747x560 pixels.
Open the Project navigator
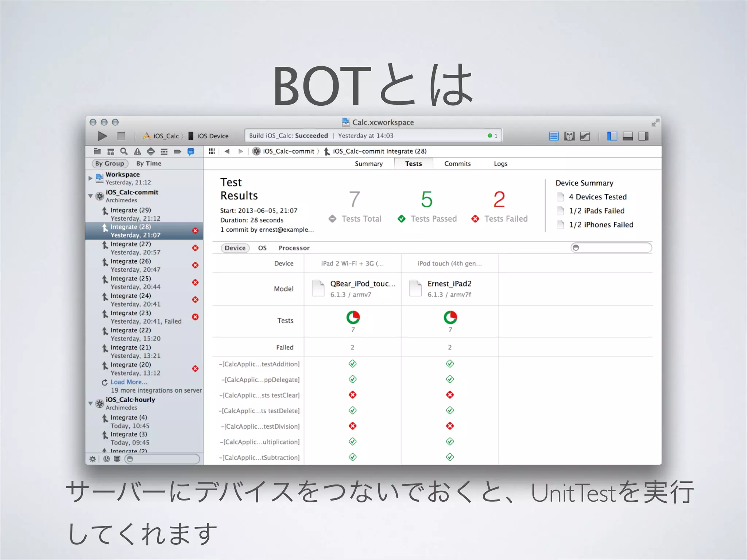(97, 151)
